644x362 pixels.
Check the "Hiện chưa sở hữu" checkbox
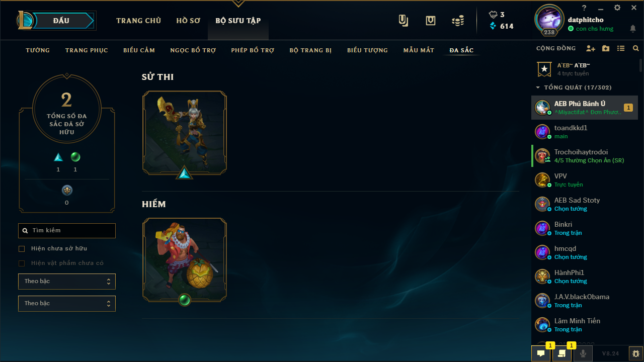(22, 249)
